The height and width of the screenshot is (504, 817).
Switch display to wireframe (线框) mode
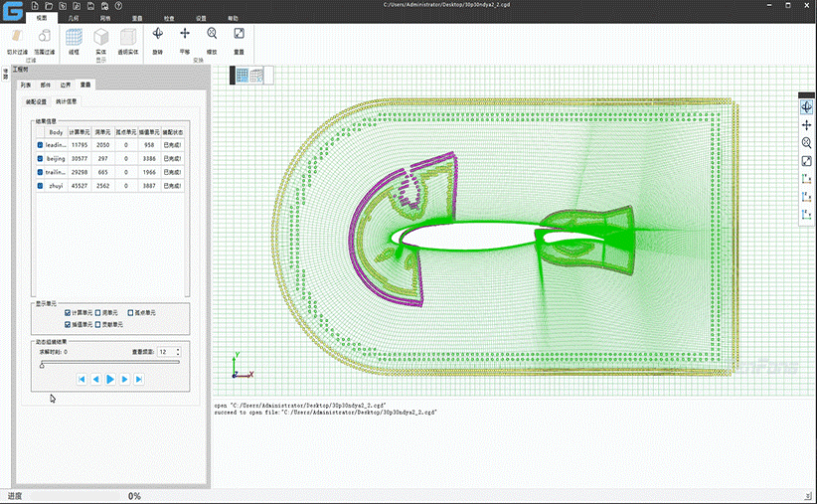(x=74, y=42)
